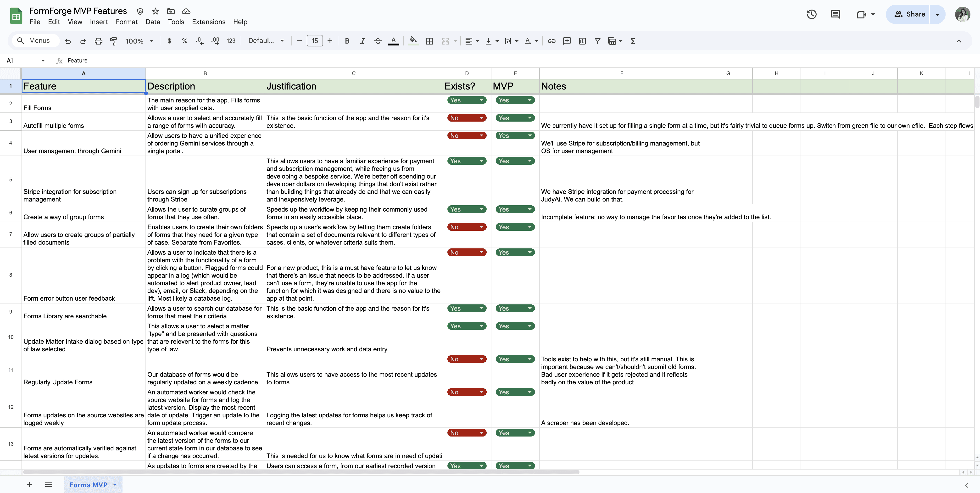
Task: Click the add new sheet plus button
Action: coord(29,485)
